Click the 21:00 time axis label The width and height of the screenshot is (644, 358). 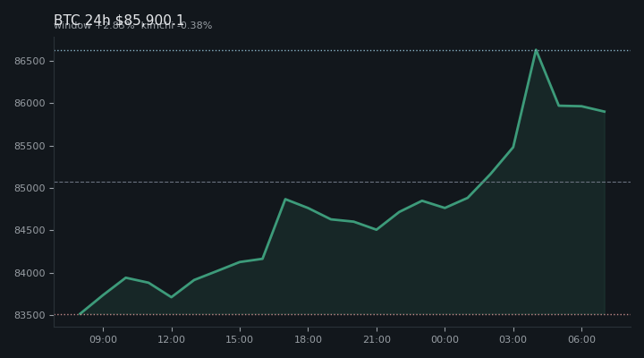[377, 339]
